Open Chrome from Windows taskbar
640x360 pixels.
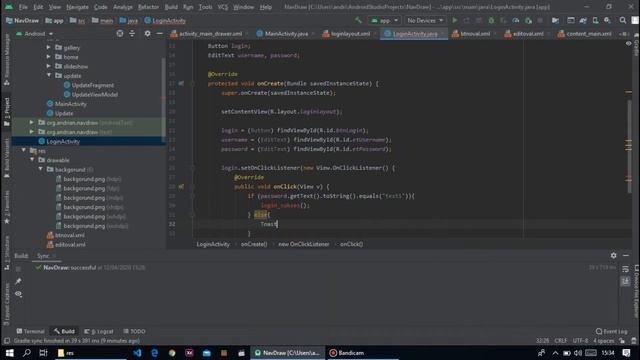[x=172, y=353]
